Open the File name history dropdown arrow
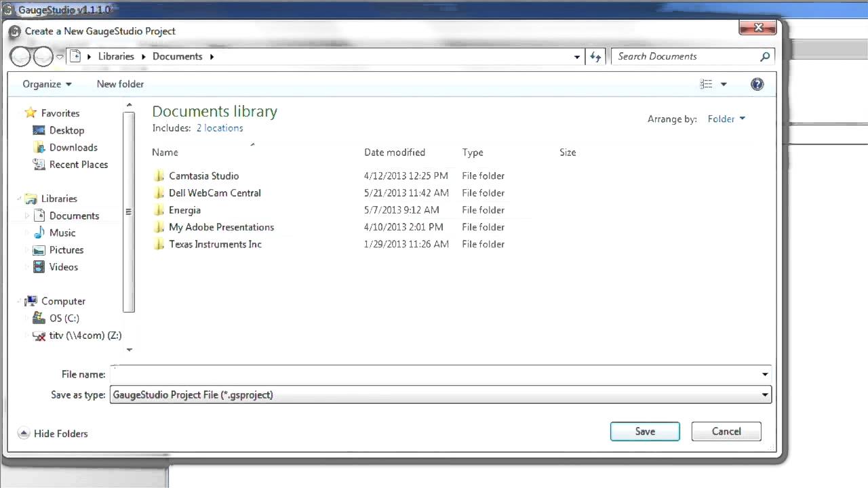The image size is (868, 488). tap(765, 374)
